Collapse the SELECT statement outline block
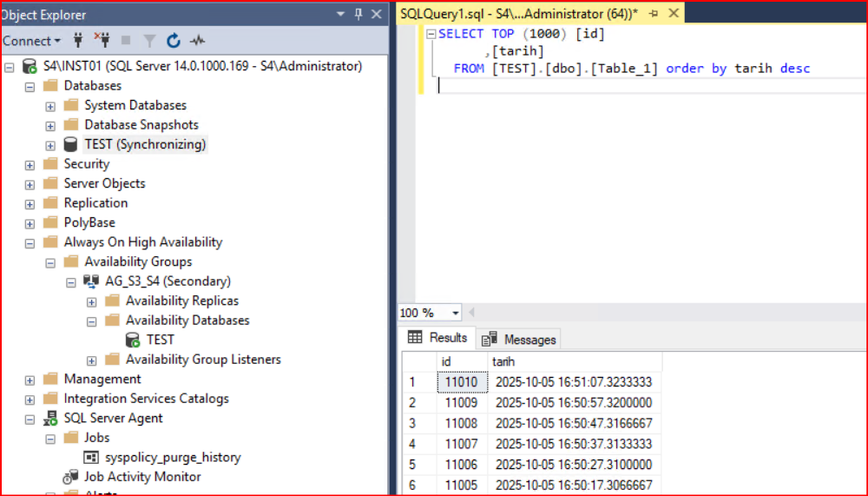 tap(431, 35)
